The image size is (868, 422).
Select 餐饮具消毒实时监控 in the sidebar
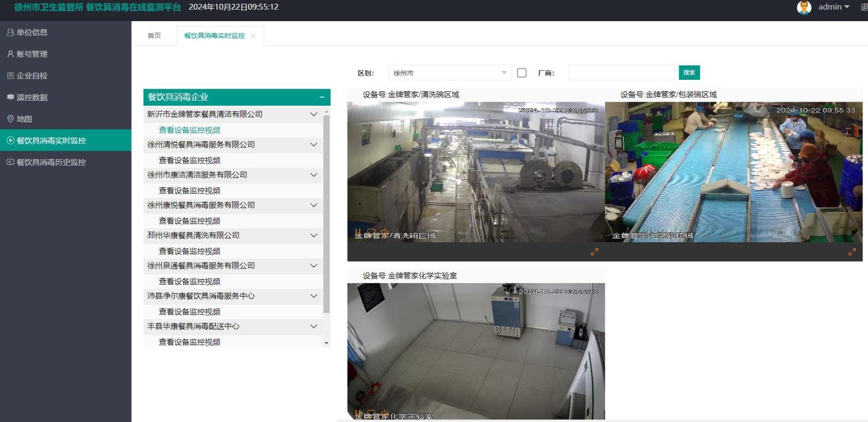click(65, 140)
